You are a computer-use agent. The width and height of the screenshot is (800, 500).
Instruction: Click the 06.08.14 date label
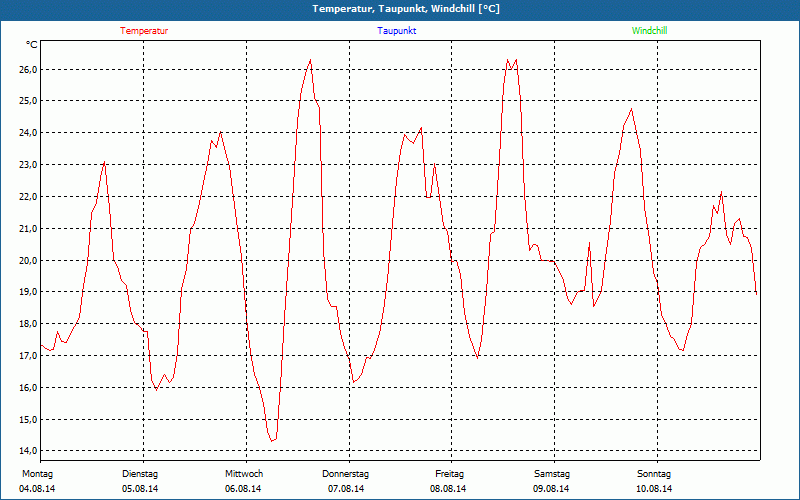point(243,489)
